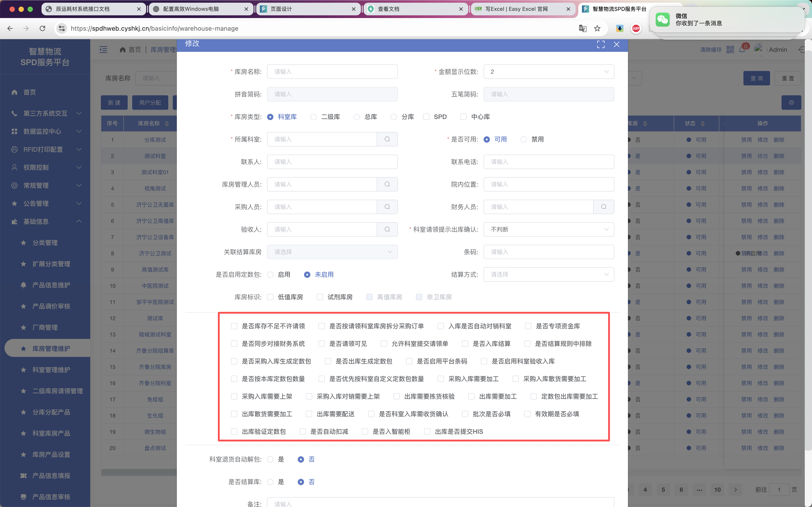The height and width of the screenshot is (507, 812).
Task: Click the 查询 button
Action: pyautogui.click(x=756, y=78)
